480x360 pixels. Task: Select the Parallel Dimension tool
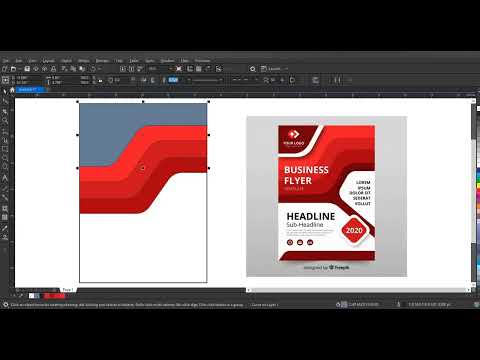[x=5, y=188]
